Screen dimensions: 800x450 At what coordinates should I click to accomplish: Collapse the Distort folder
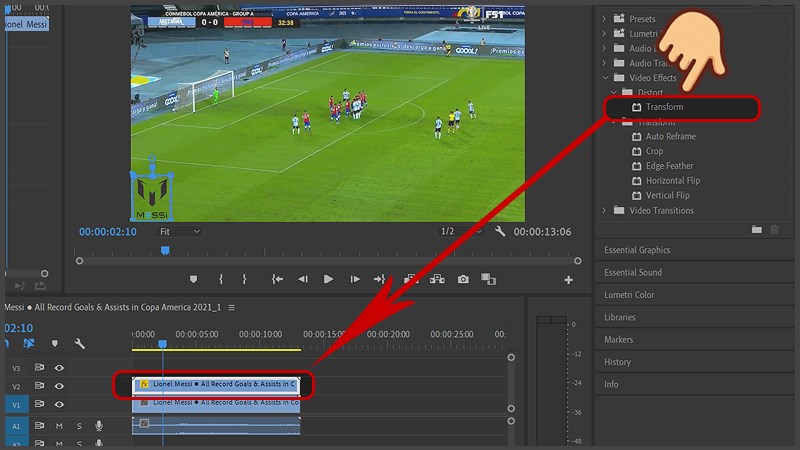point(614,92)
